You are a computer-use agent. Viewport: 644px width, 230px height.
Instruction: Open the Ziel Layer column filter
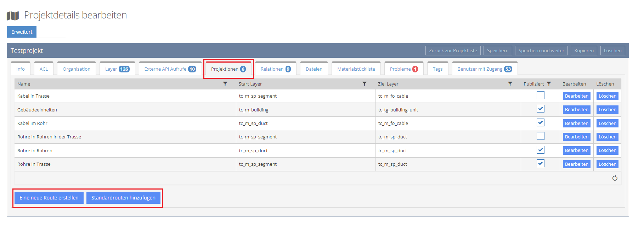510,84
